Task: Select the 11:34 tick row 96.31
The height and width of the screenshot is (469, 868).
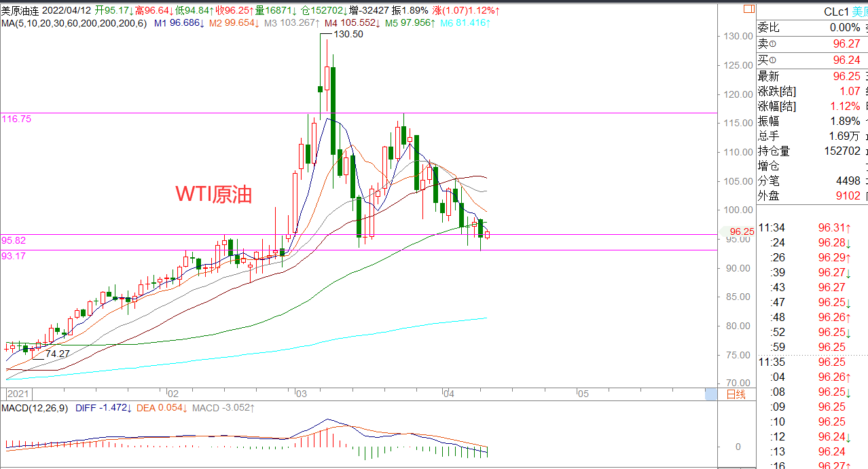Action: pyautogui.click(x=812, y=228)
